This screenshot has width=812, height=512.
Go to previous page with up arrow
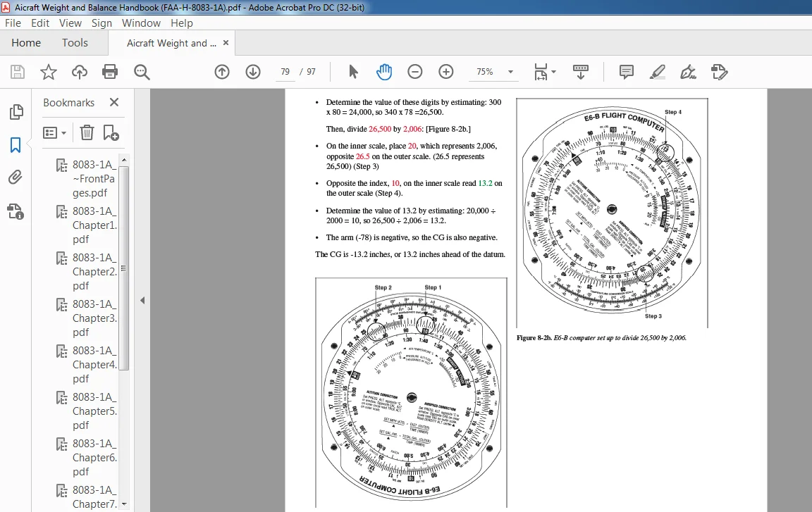pos(222,72)
